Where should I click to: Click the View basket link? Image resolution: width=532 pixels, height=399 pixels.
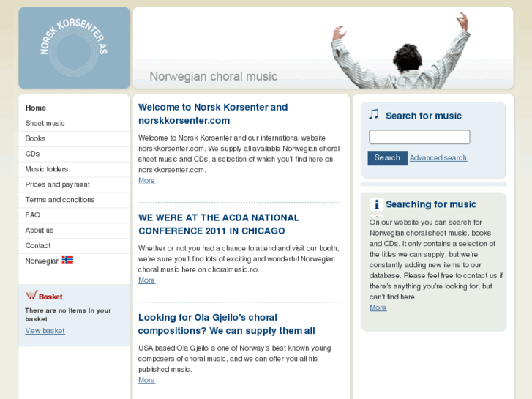click(x=45, y=331)
